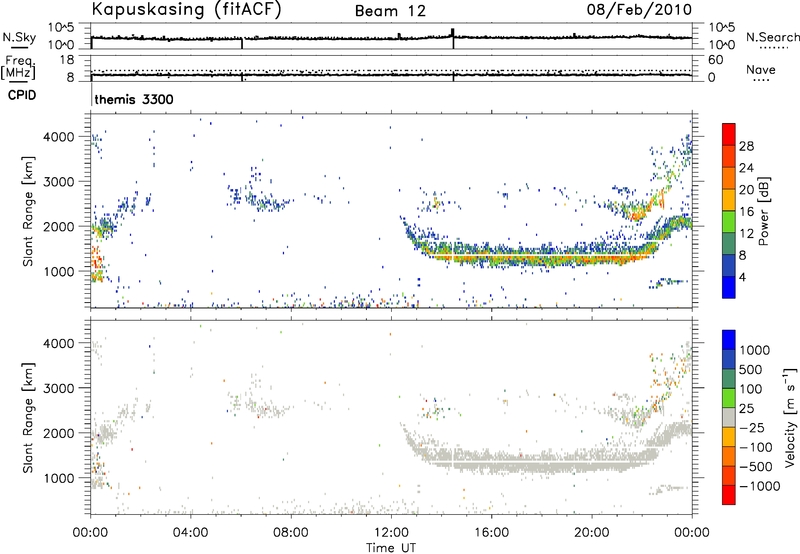Click the '2000' tick on the velocity panel

click(x=59, y=433)
